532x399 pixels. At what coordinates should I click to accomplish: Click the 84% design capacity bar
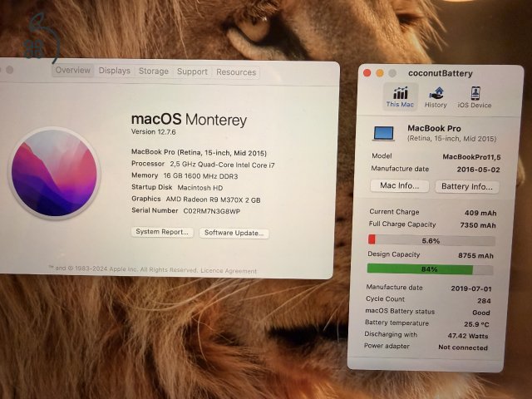[430, 269]
